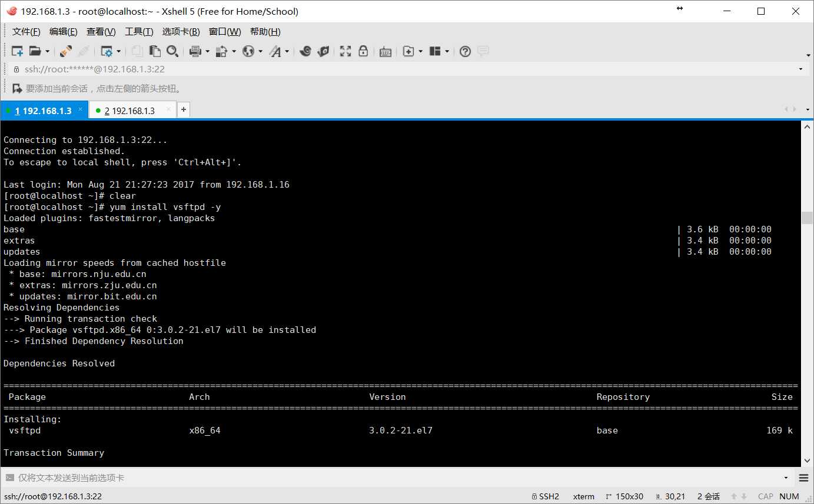Image resolution: width=814 pixels, height=504 pixels.
Task: Click the 150x30 terminal size indicator
Action: (x=624, y=496)
